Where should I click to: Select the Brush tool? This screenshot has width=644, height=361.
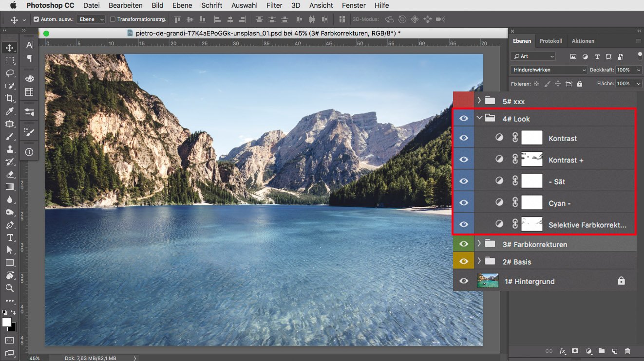point(10,136)
